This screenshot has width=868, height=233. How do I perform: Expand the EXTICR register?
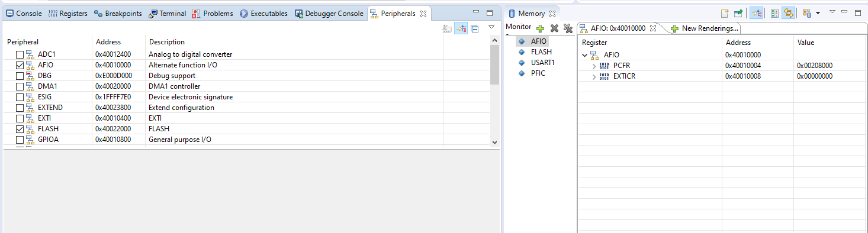pyautogui.click(x=594, y=76)
